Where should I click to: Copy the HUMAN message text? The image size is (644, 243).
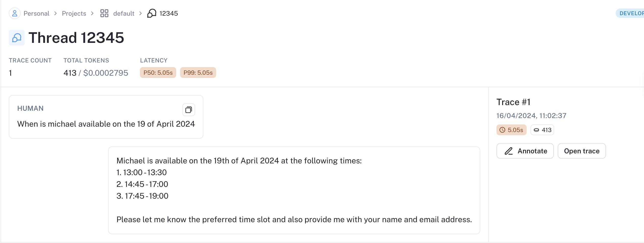188,110
